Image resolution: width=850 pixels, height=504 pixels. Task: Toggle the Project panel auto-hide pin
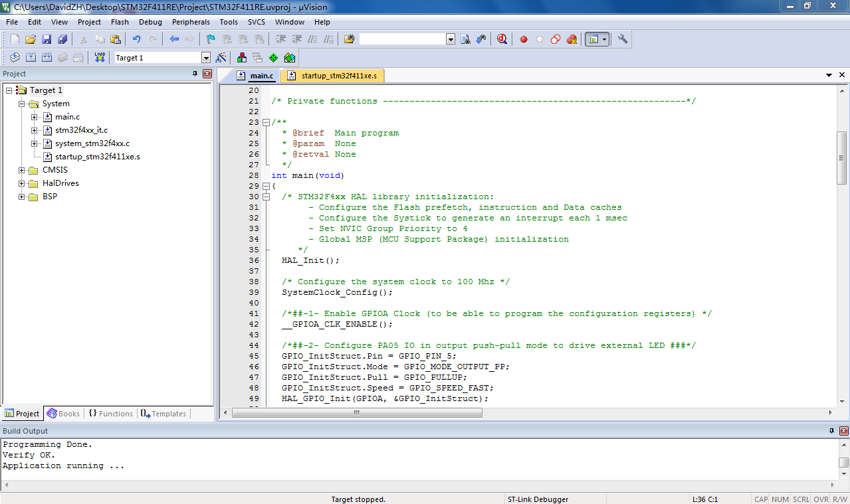pyautogui.click(x=195, y=74)
